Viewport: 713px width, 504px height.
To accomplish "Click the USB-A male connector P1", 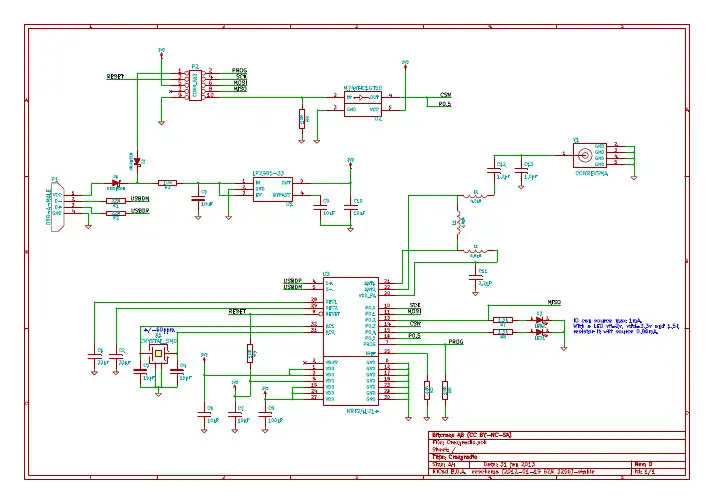I will pyautogui.click(x=58, y=207).
